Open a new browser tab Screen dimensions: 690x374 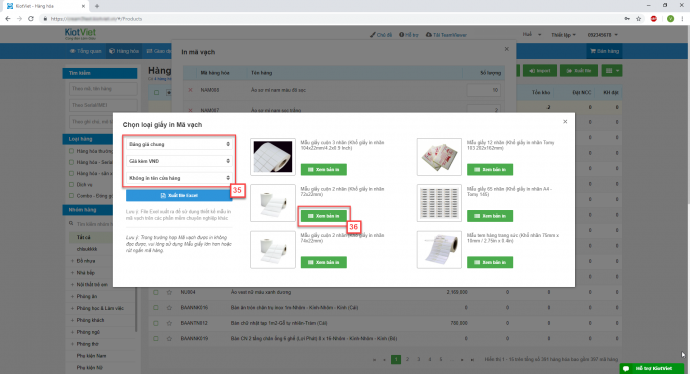click(97, 6)
